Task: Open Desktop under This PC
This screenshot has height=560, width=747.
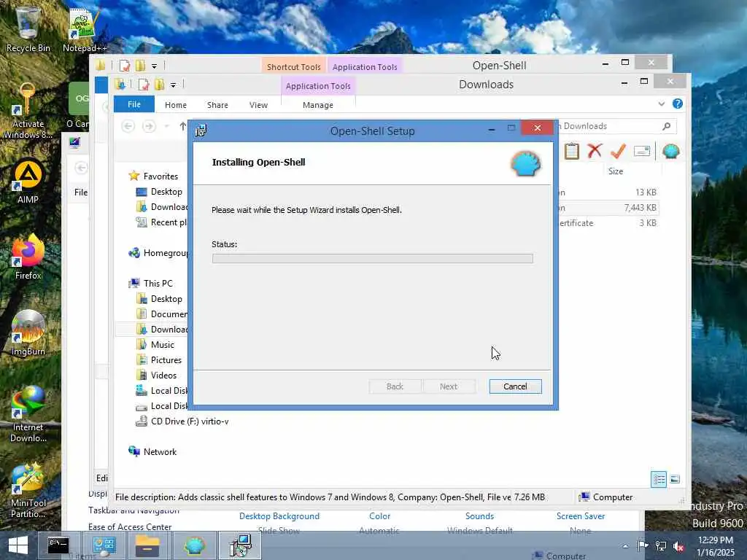Action: click(x=166, y=298)
